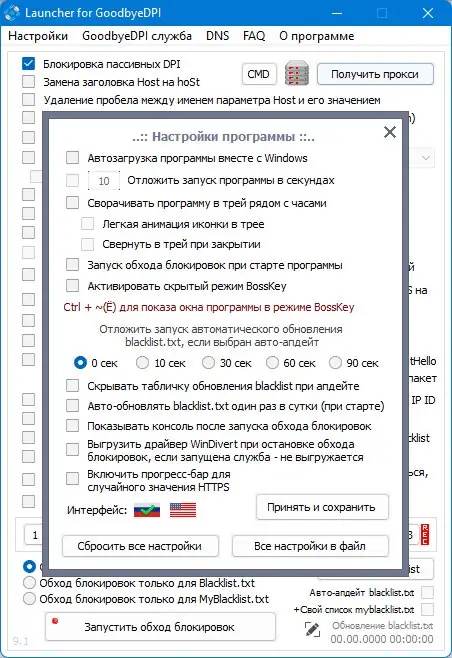Viewport: 452px width, 658px height.
Task: Uncheck Блокировка пассивных DPI
Action: 28,64
